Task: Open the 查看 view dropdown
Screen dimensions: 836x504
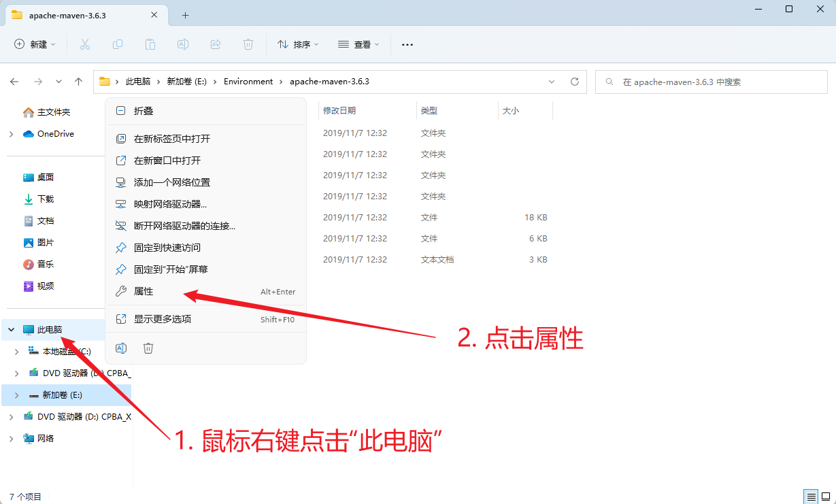Action: point(358,44)
